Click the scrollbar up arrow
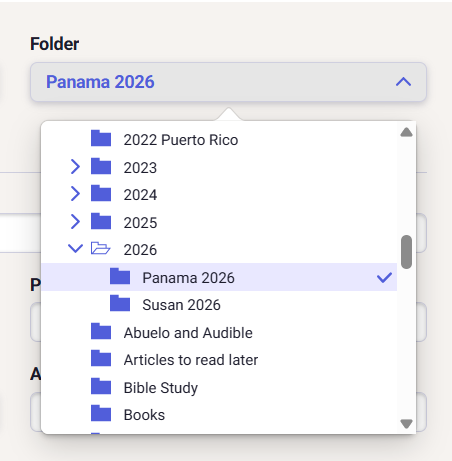The height and width of the screenshot is (461, 452). pyautogui.click(x=406, y=132)
